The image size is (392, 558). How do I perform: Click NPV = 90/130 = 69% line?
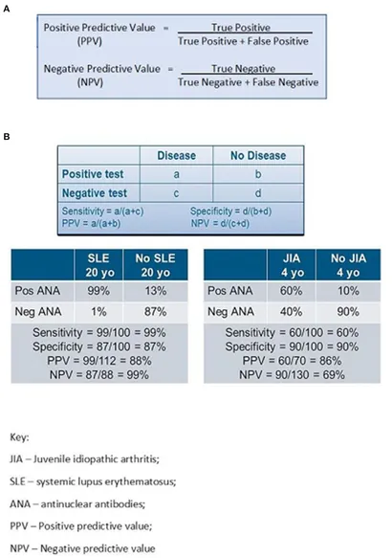(x=292, y=375)
